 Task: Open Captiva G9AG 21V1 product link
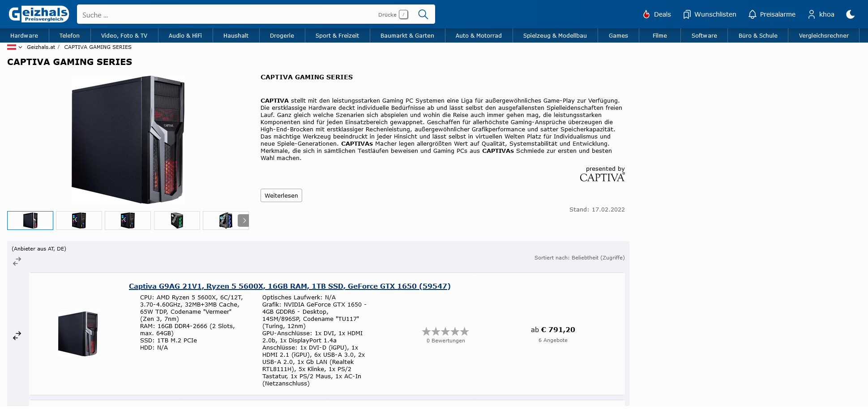(x=289, y=286)
